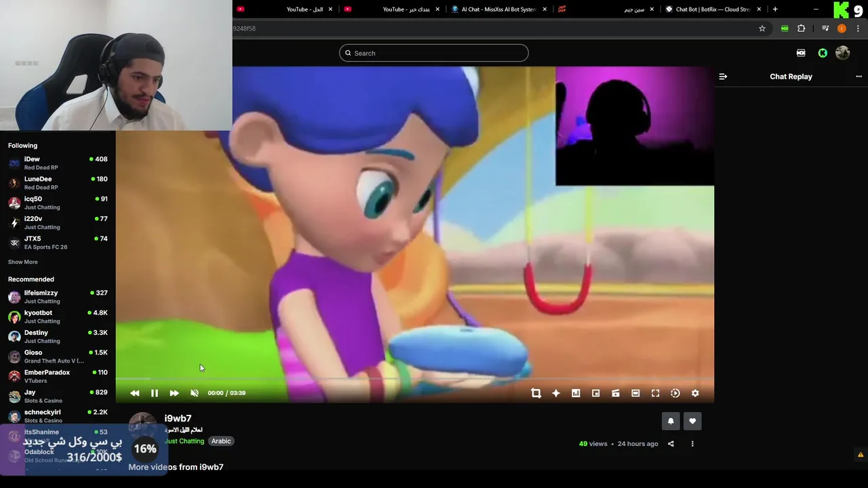This screenshot has height=488, width=868.
Task: Open i220v channel in sidebar
Action: click(58, 222)
